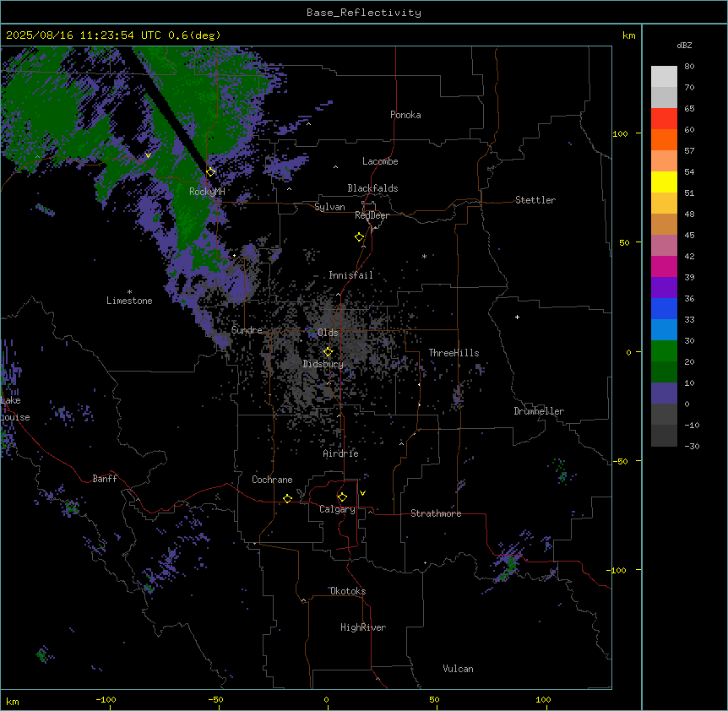Viewport: 728px width, 711px height.
Task: Click the Sundre label
Action: point(247,330)
